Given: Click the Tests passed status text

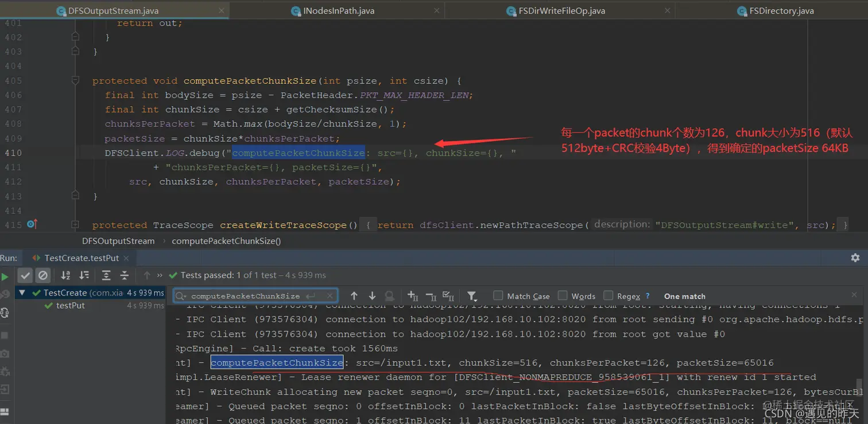Looking at the screenshot, I should (x=253, y=275).
